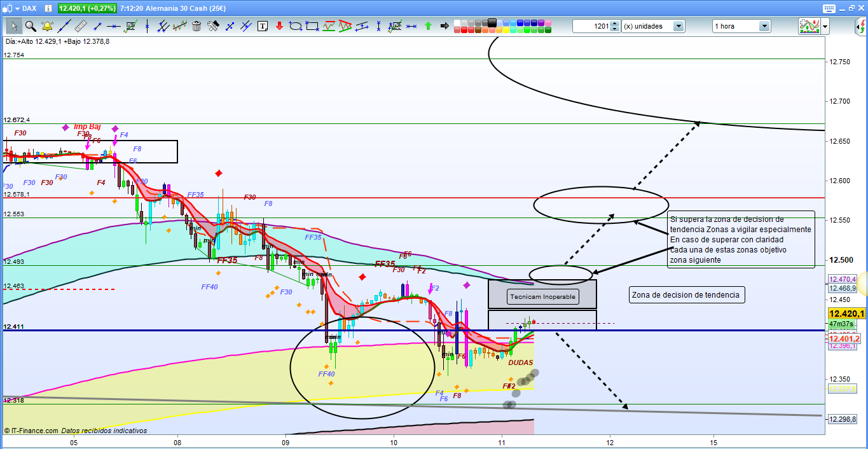
Task: Click the trash can delete icon
Action: (x=196, y=26)
